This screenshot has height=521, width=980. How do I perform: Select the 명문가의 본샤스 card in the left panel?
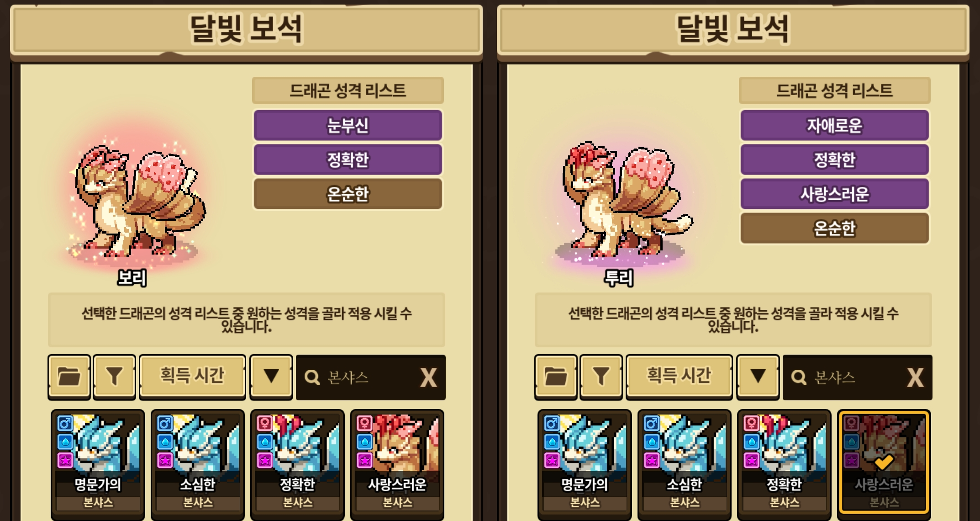(98, 464)
